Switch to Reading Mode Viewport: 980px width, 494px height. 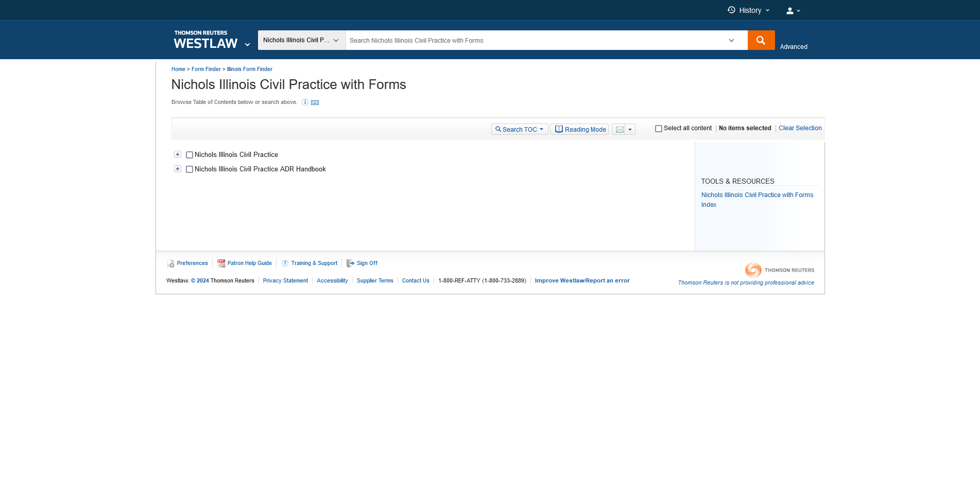pos(579,130)
